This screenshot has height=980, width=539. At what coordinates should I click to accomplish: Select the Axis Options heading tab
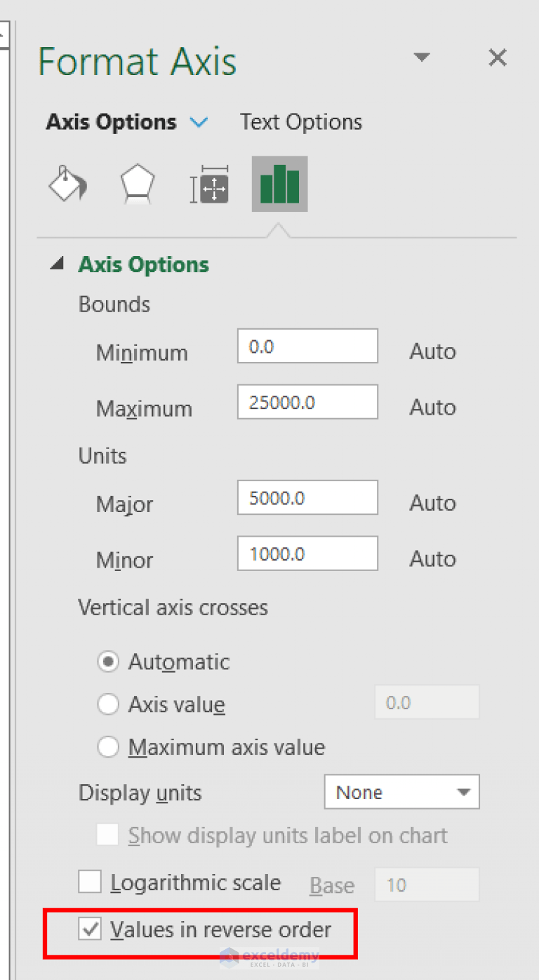coord(111,122)
